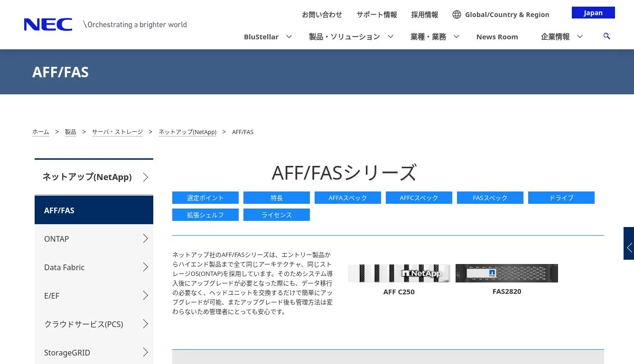Open the 業種・業務 menu

(428, 36)
